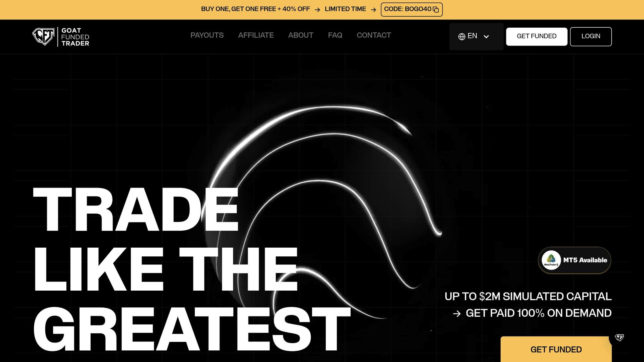Navigate to FAQ section
This screenshot has height=362, width=644.
[x=335, y=35]
